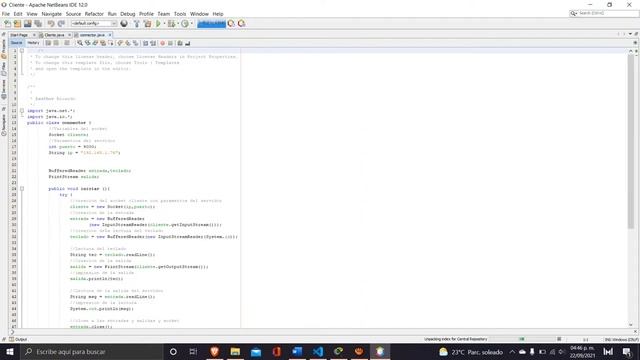Collapse the imports fold at line 11

pyautogui.click(x=22, y=111)
